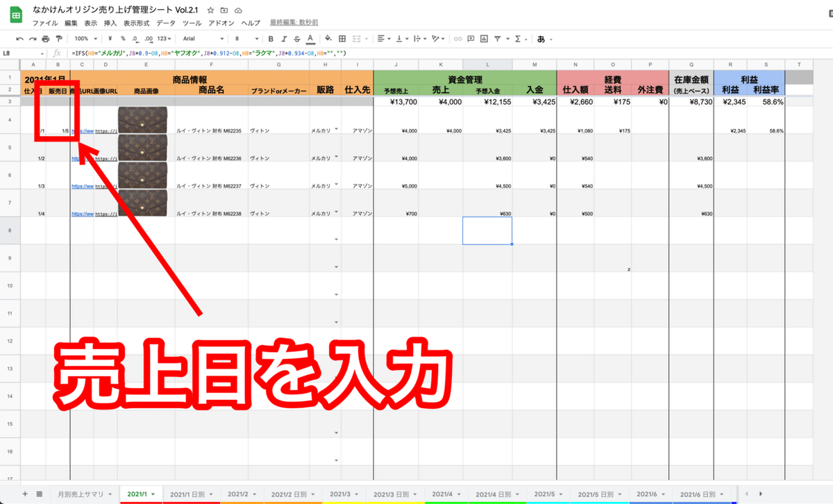
Task: Open the ファイル menu
Action: click(x=45, y=23)
